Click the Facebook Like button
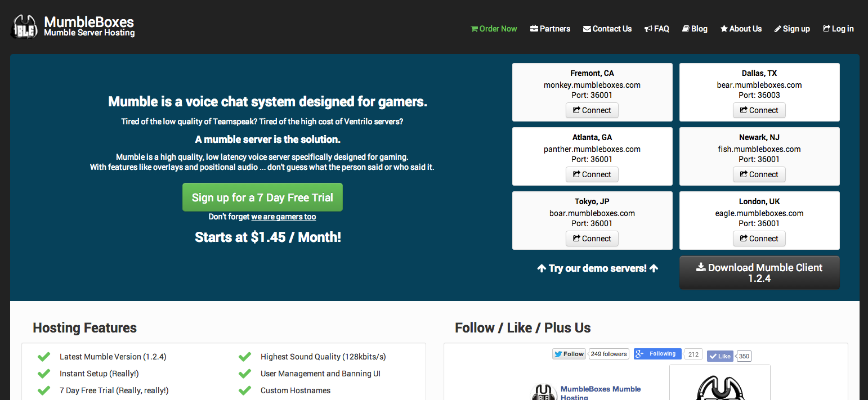The image size is (868, 400). pos(720,356)
